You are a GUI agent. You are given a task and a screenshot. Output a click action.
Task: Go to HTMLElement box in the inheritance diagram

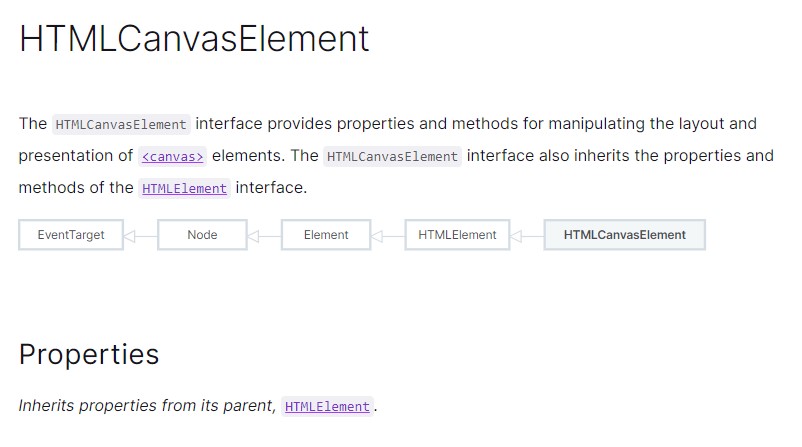tap(457, 235)
